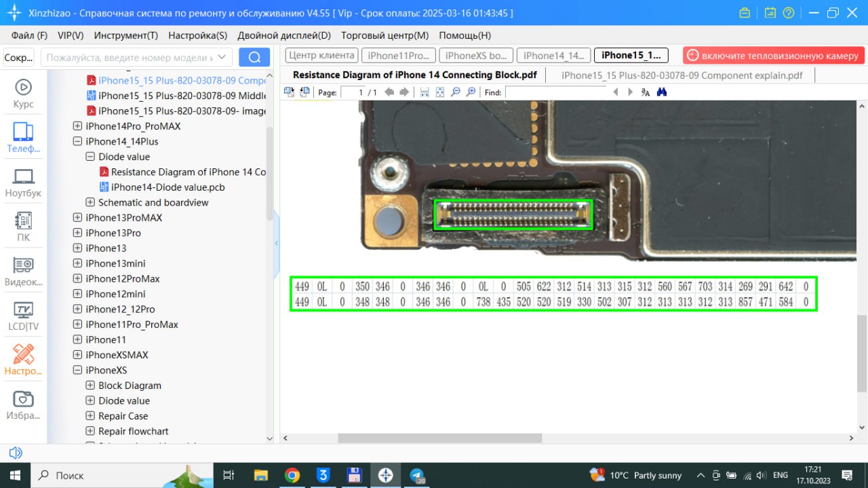Screen dimensions: 868x488
Task: Expand the Block Diagram node under iPhoneXS
Action: click(90, 386)
